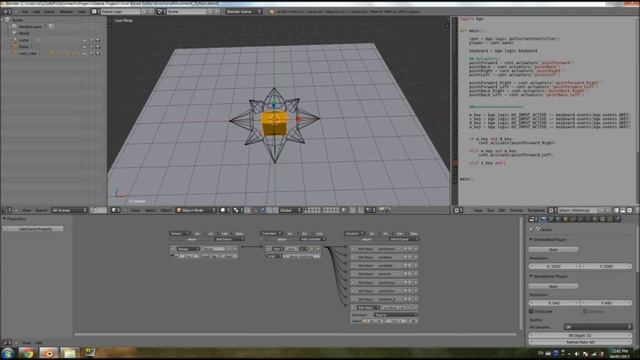Image resolution: width=640 pixels, height=360 pixels.
Task: Enable Fullscreen checkbox for Standalone Player
Action: coord(531,311)
